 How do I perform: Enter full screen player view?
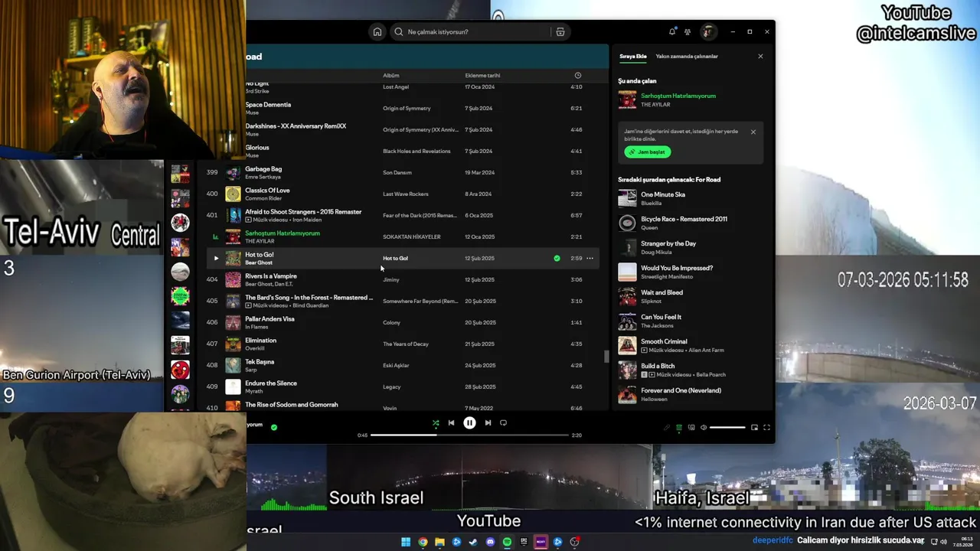[766, 427]
